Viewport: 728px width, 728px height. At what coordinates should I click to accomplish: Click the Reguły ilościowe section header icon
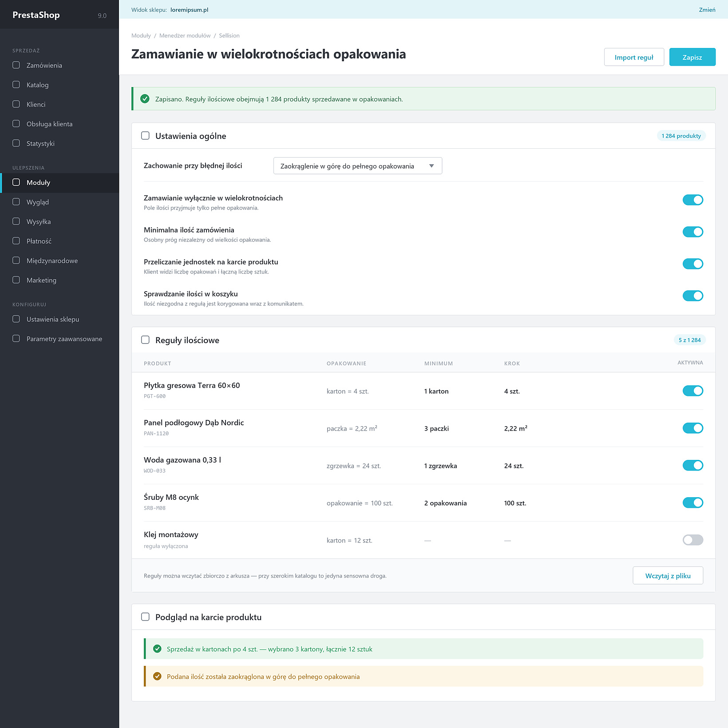point(145,340)
